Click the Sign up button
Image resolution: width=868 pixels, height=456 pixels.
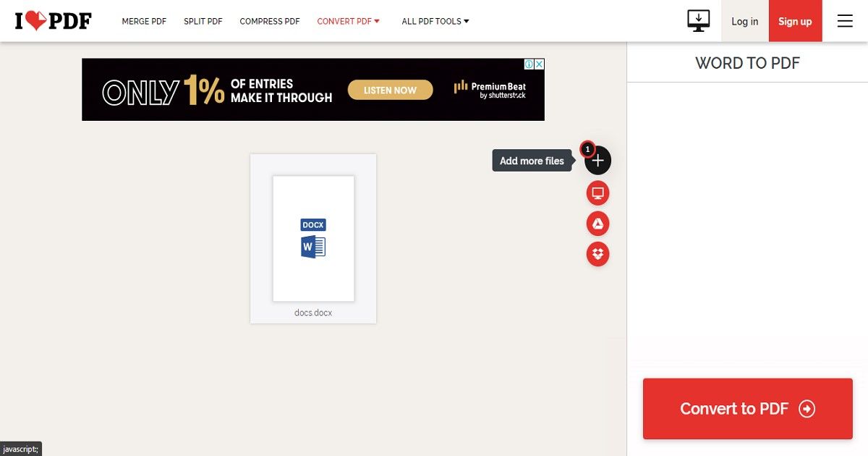(795, 21)
